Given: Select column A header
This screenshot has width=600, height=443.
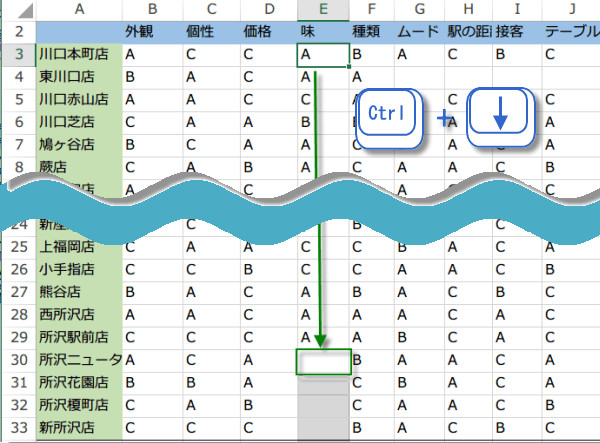Looking at the screenshot, I should click(79, 9).
